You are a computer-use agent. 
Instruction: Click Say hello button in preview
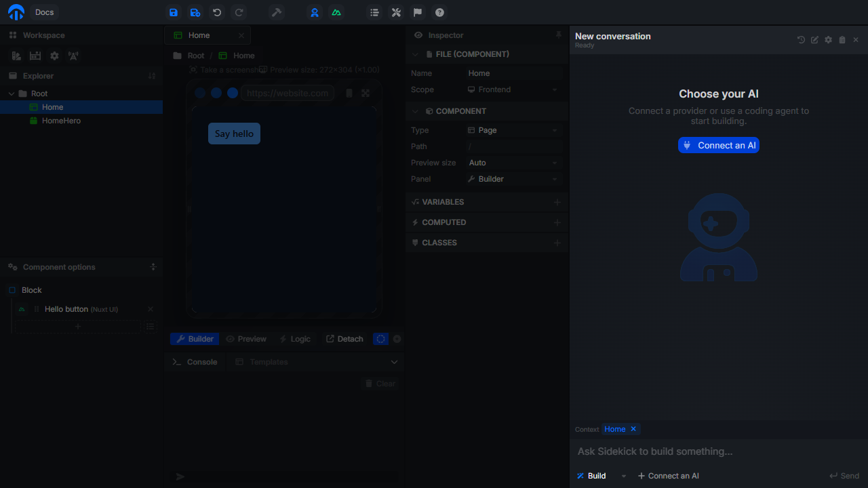(234, 134)
